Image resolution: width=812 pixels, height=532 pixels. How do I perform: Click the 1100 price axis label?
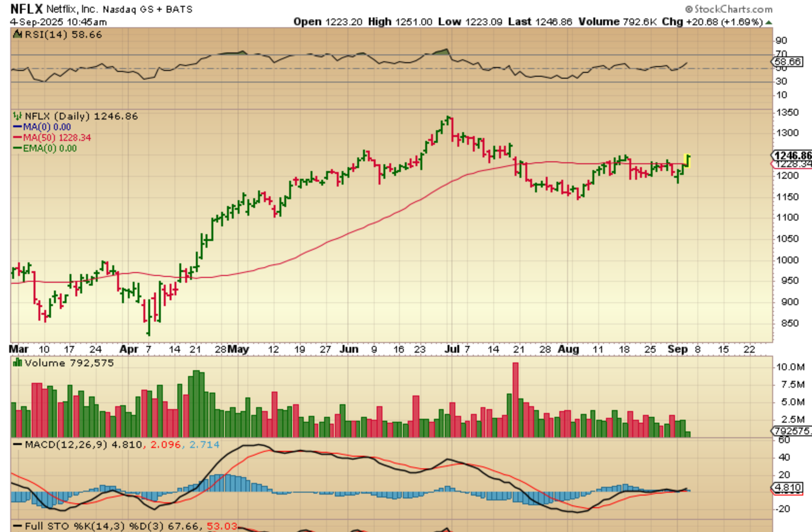787,217
